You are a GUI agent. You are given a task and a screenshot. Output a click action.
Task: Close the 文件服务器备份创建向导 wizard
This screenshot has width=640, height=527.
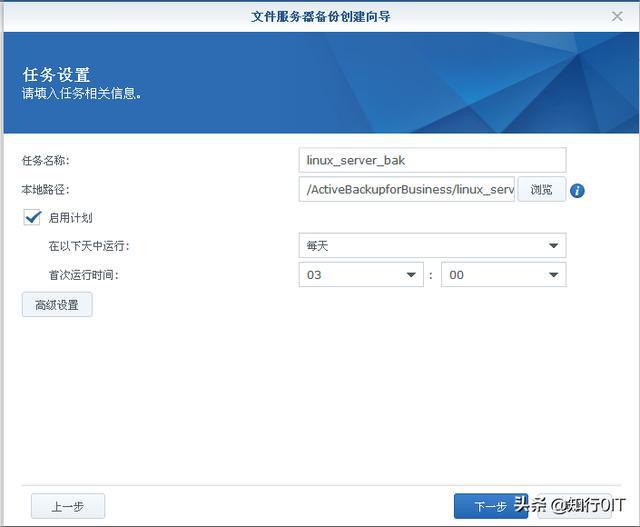(x=617, y=16)
